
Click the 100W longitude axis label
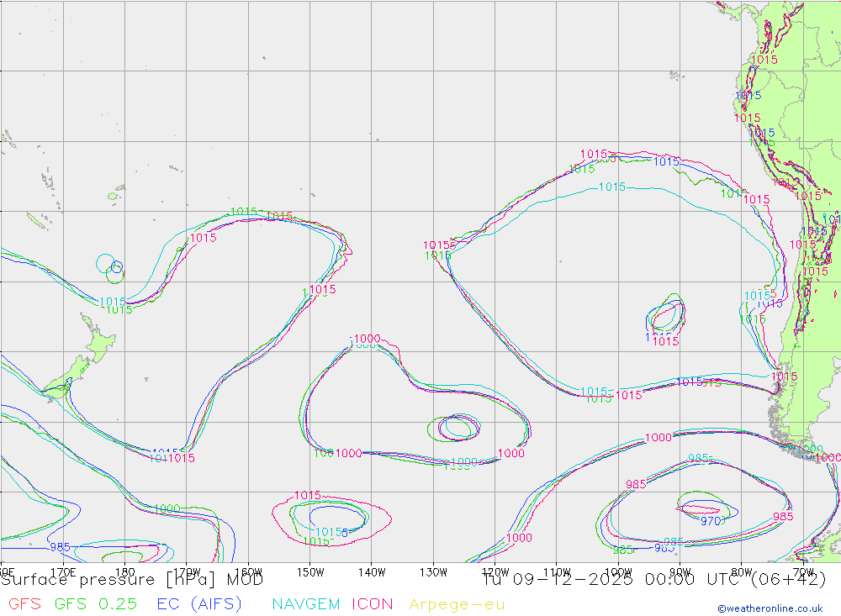(618, 572)
